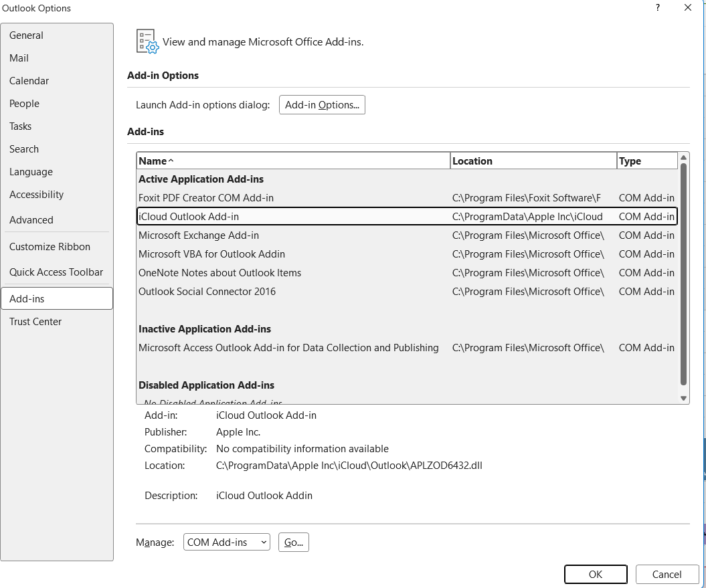The height and width of the screenshot is (588, 706).
Task: Click Cancel to dismiss options
Action: click(x=667, y=575)
